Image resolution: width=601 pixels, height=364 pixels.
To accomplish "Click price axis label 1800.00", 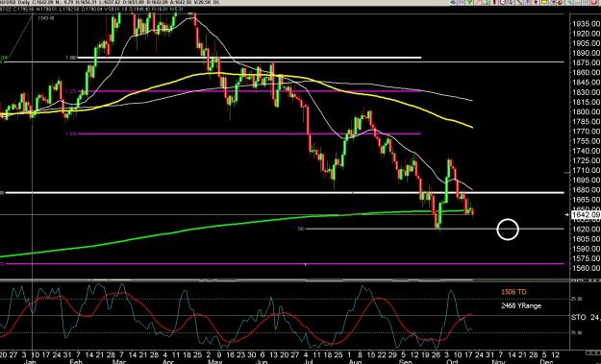I will point(587,111).
